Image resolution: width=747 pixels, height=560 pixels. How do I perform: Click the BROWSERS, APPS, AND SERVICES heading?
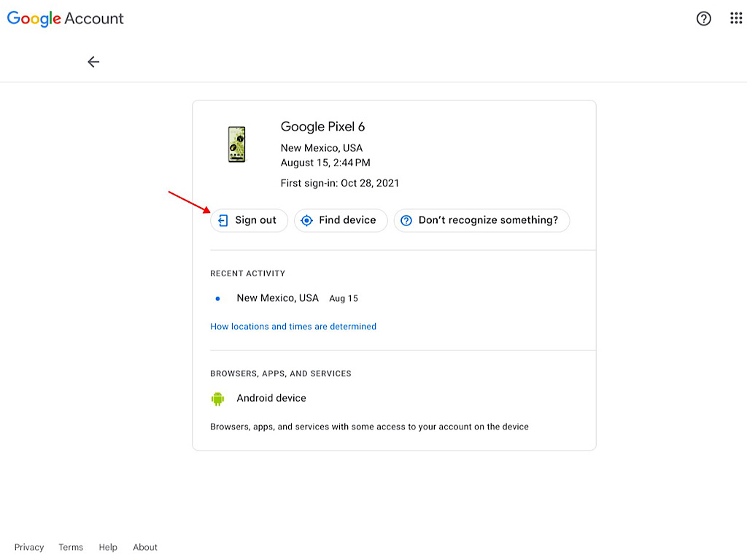click(x=281, y=374)
